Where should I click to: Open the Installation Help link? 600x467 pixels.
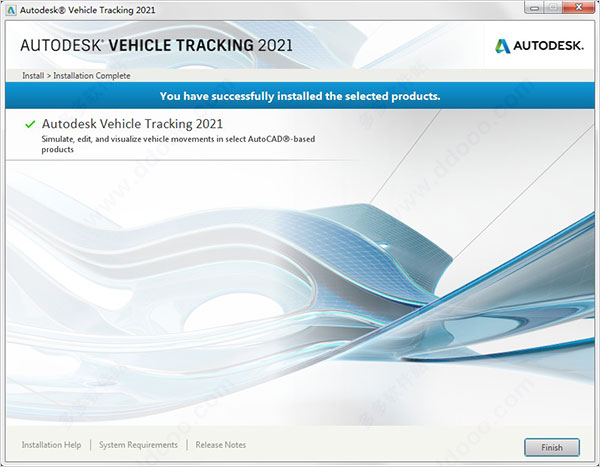tap(51, 445)
